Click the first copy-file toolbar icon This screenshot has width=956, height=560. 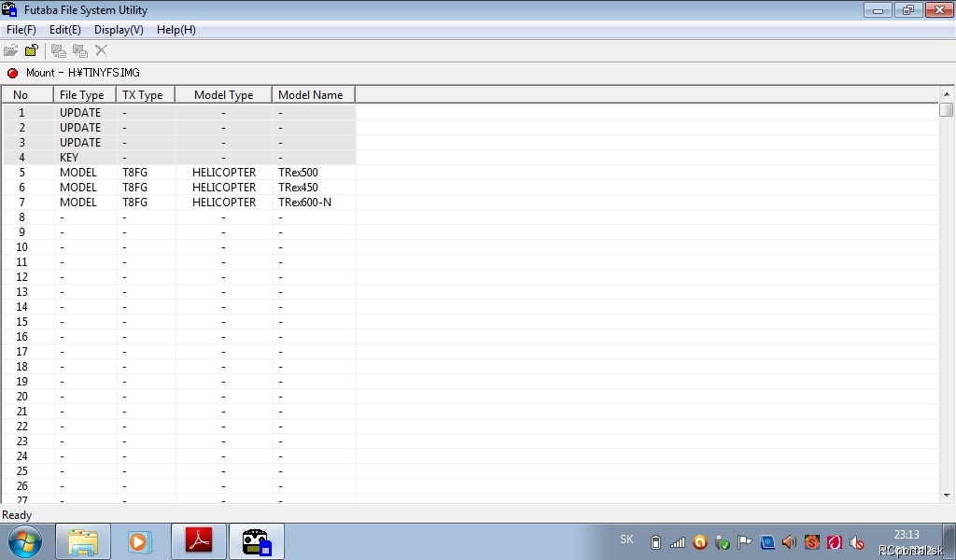(58, 50)
